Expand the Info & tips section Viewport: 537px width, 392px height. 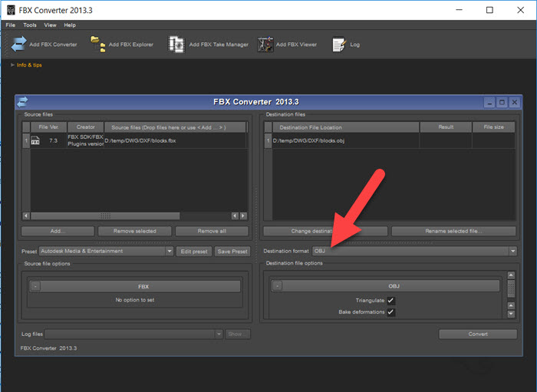(x=26, y=64)
